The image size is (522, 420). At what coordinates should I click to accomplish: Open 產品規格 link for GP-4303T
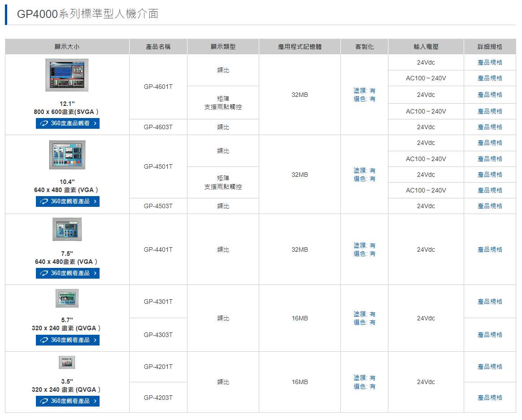(490, 335)
